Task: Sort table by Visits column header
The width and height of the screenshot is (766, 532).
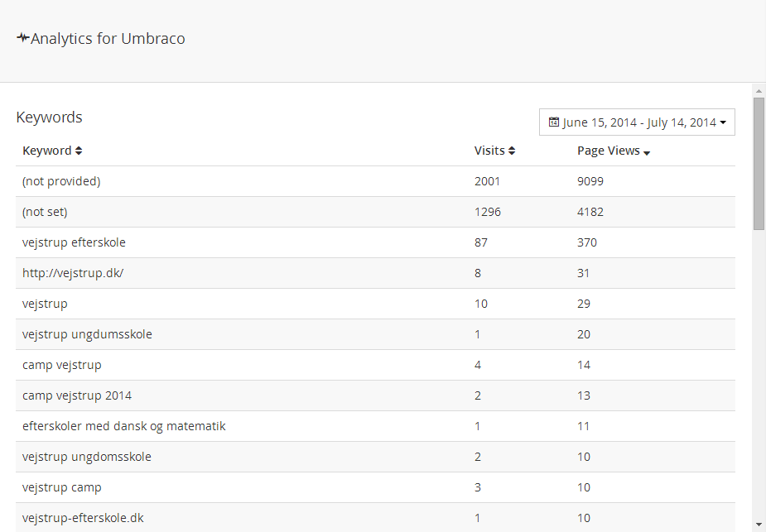Action: [x=489, y=151]
